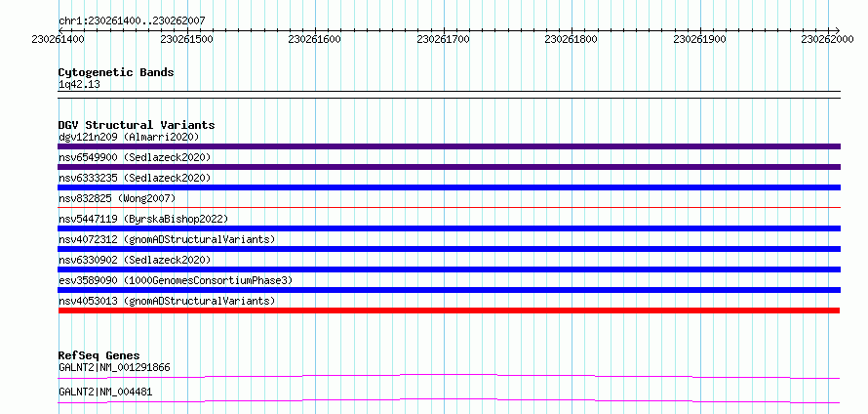The height and width of the screenshot is (414, 868).
Task: Click the 1q42.13 band label
Action: tap(79, 85)
